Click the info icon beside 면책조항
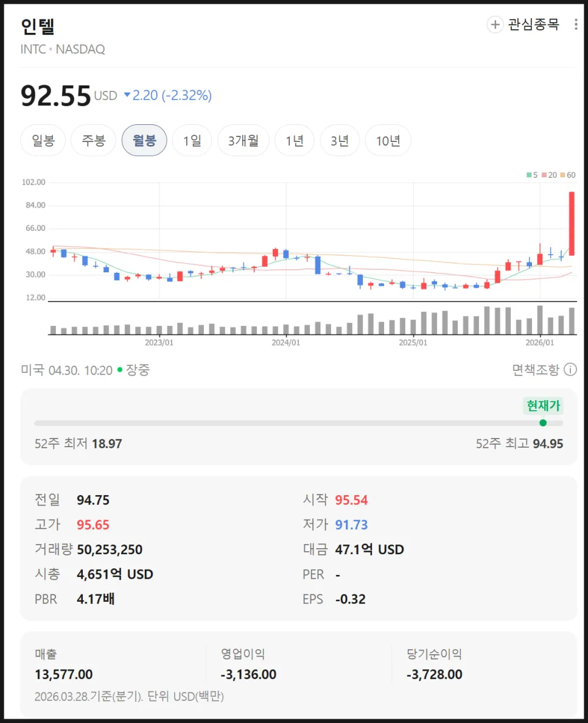The height and width of the screenshot is (723, 588). [570, 370]
